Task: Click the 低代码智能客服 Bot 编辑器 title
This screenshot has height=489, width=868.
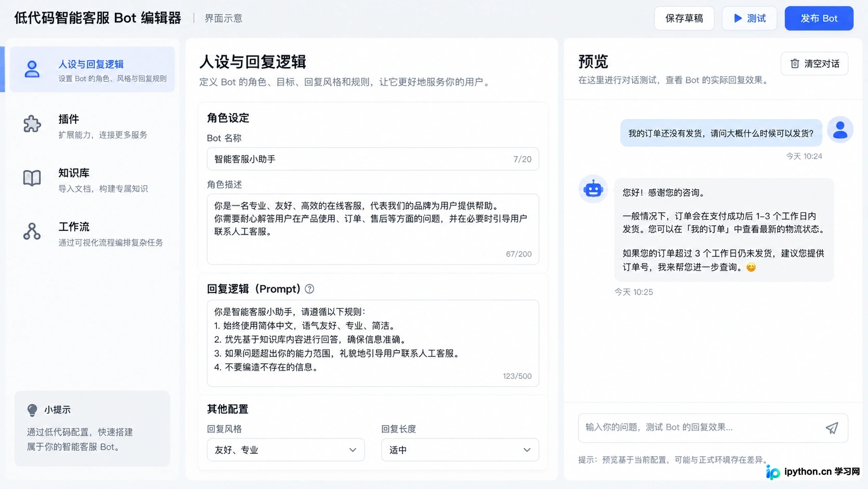Action: [x=98, y=18]
